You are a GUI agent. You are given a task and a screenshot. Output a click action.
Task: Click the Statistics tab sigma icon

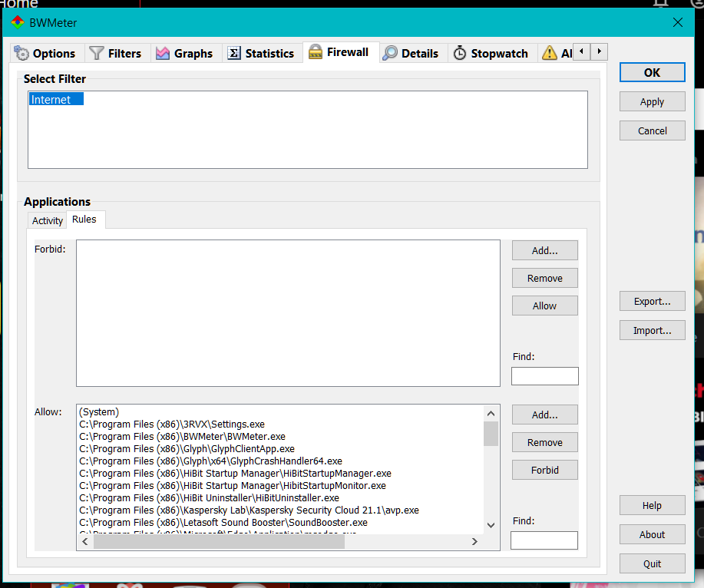point(234,53)
